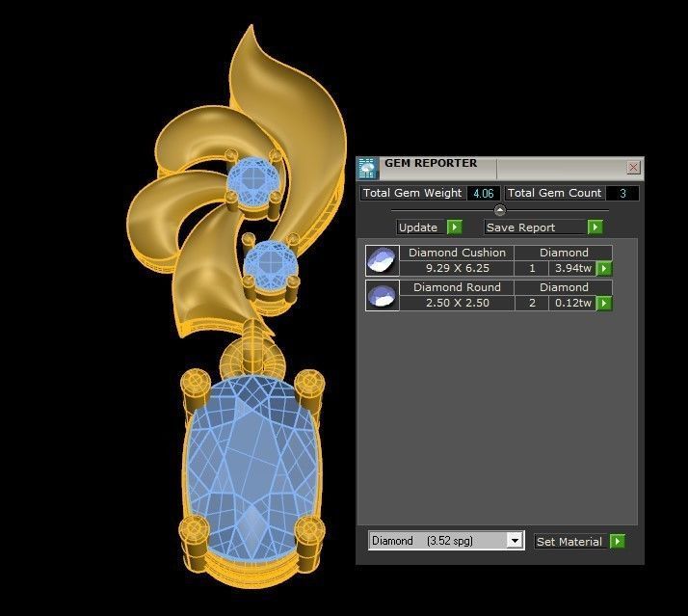Click the quantity 2 in round row
Image resolution: width=688 pixels, height=616 pixels.
click(531, 303)
